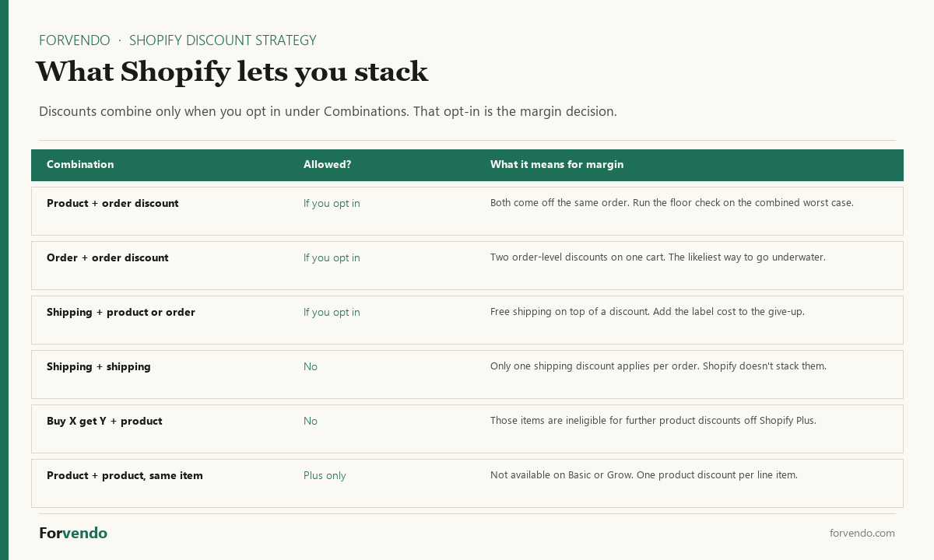This screenshot has width=934, height=560.
Task: Click the FORVENDO header label
Action: [75, 40]
